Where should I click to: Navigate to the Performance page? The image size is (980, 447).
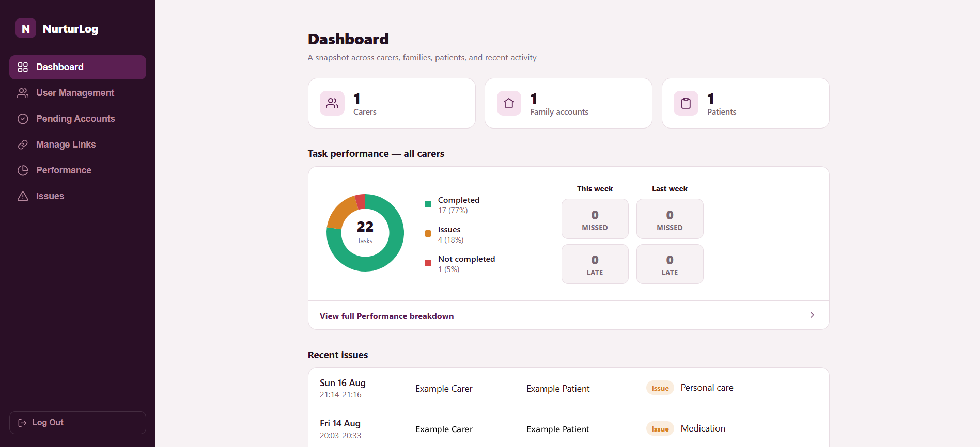click(77, 170)
